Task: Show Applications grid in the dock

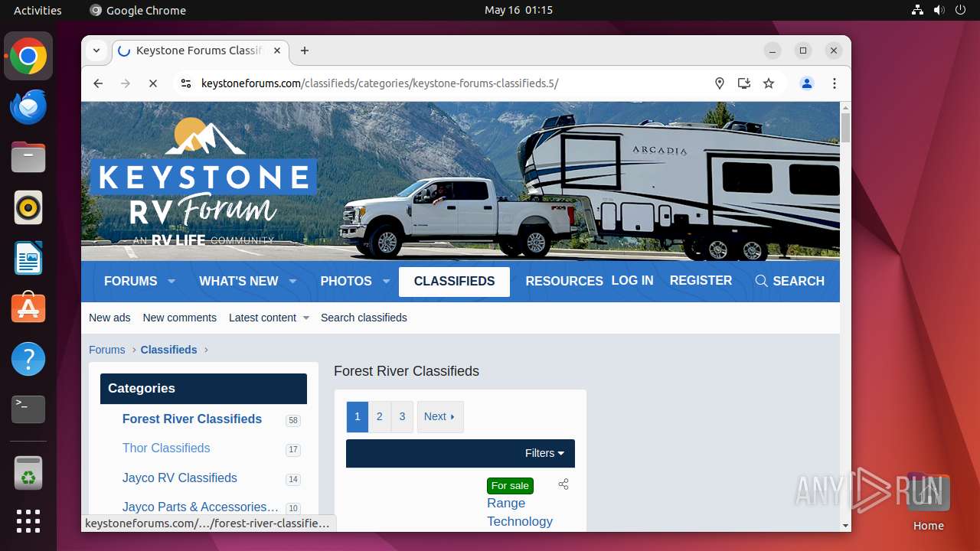Action: (28, 521)
